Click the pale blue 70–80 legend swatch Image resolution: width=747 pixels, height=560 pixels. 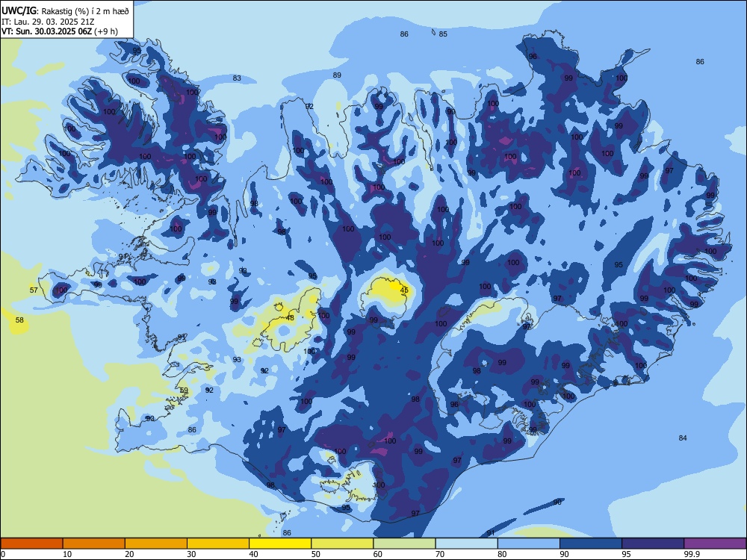point(466,544)
